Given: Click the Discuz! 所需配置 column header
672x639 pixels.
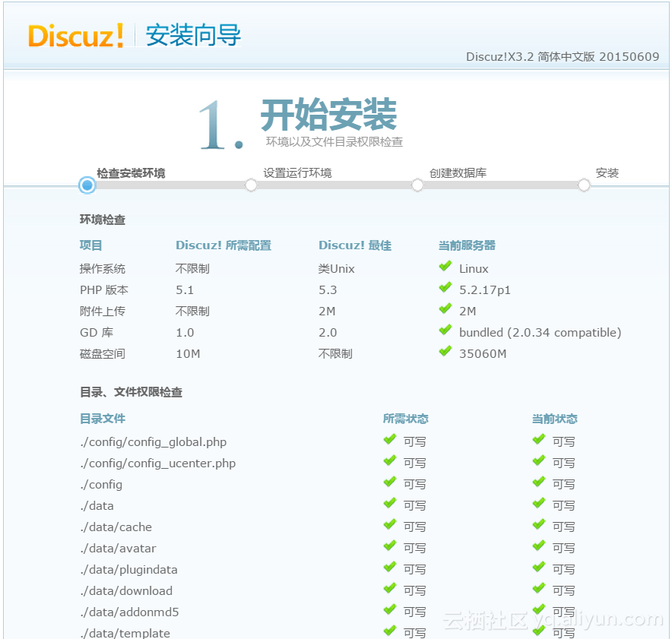Looking at the screenshot, I should click(223, 245).
